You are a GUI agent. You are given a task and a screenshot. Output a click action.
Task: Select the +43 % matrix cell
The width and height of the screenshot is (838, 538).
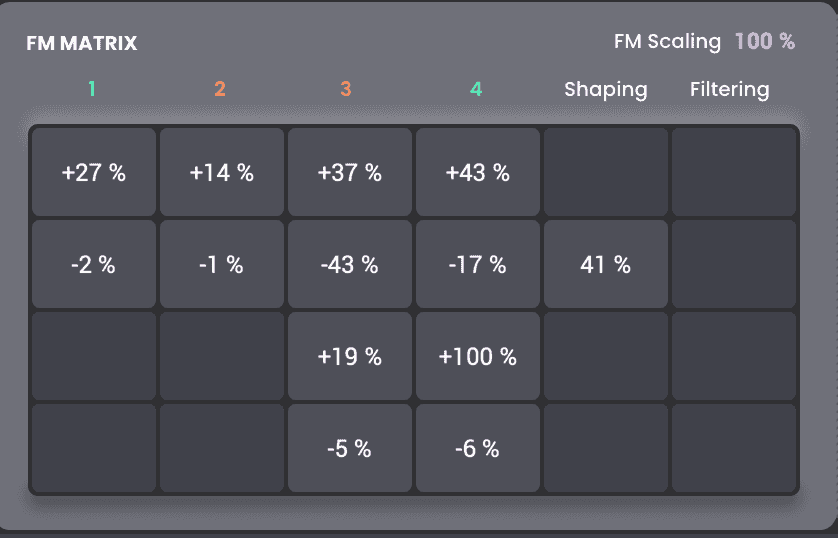click(477, 172)
